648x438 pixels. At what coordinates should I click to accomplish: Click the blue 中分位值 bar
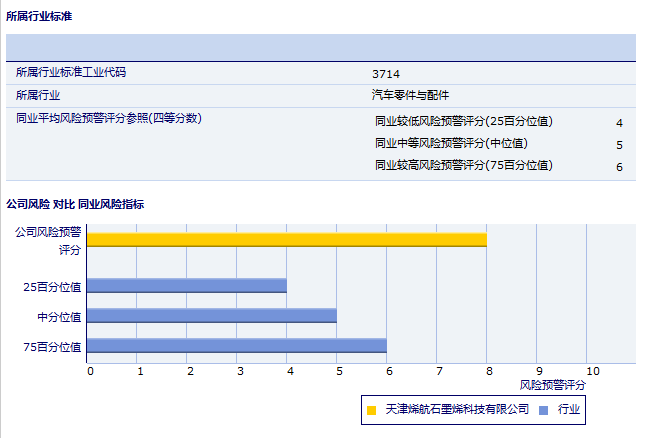212,315
